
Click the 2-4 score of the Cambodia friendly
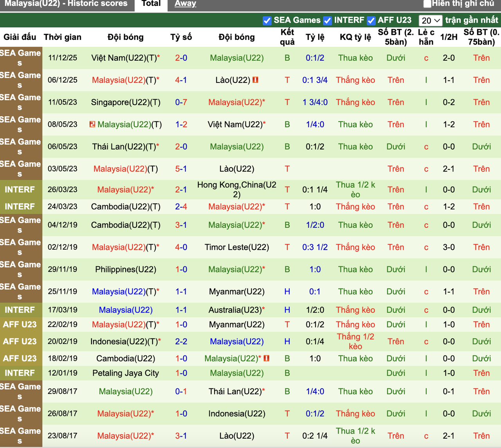tap(181, 207)
